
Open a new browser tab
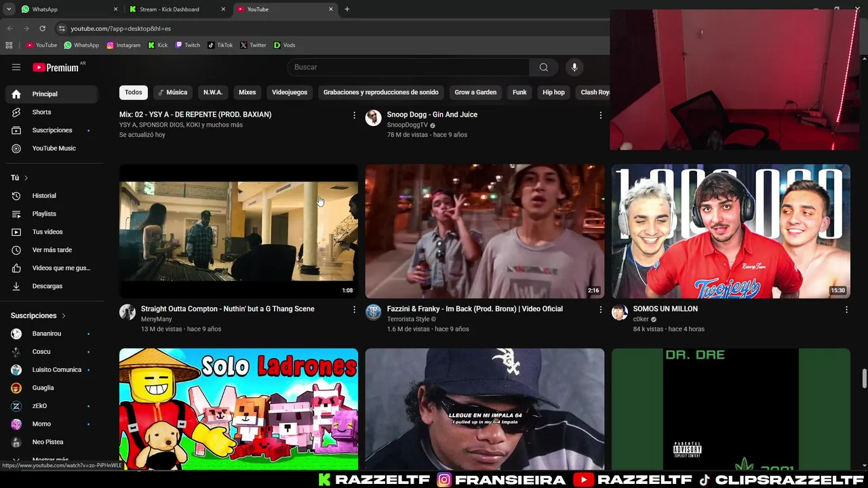pyautogui.click(x=347, y=9)
